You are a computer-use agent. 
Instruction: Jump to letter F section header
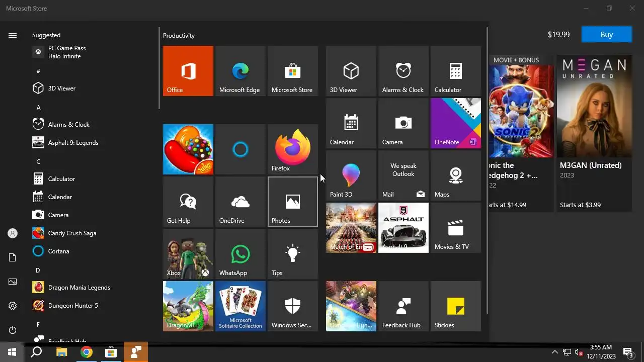click(x=38, y=325)
